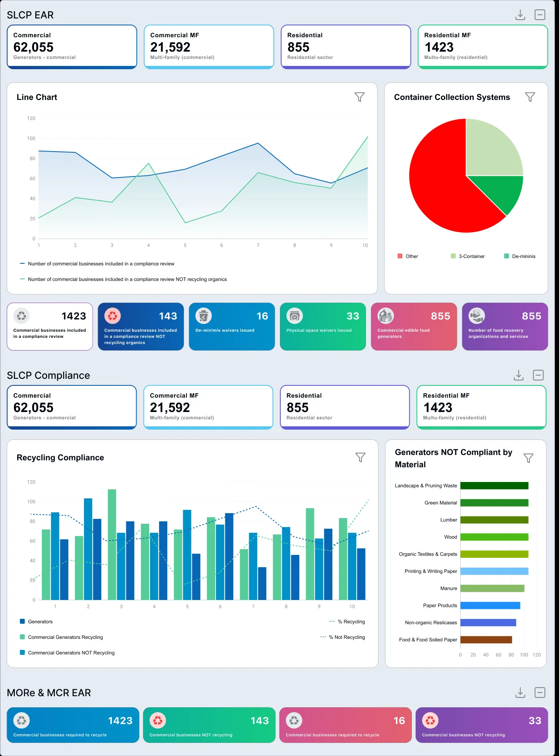Open Residential 855 card in SLCP EAR
Image resolution: width=559 pixels, height=756 pixels.
[346, 47]
